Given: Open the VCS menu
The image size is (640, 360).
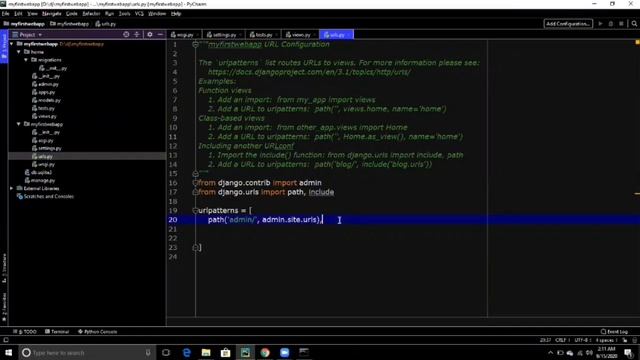Looking at the screenshot, I should coord(139,14).
